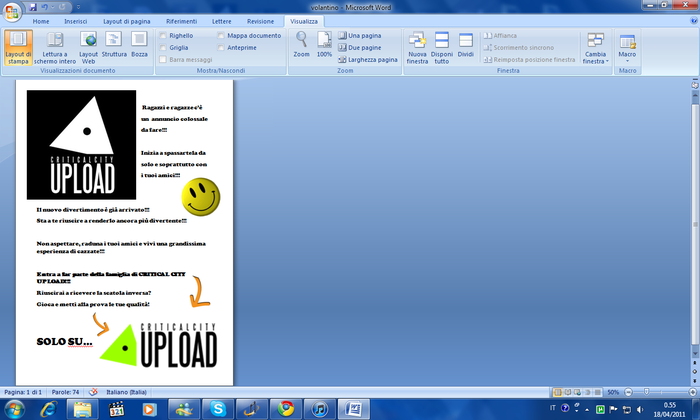This screenshot has width=700, height=420.
Task: Enable the Griglia checkbox
Action: 174,47
